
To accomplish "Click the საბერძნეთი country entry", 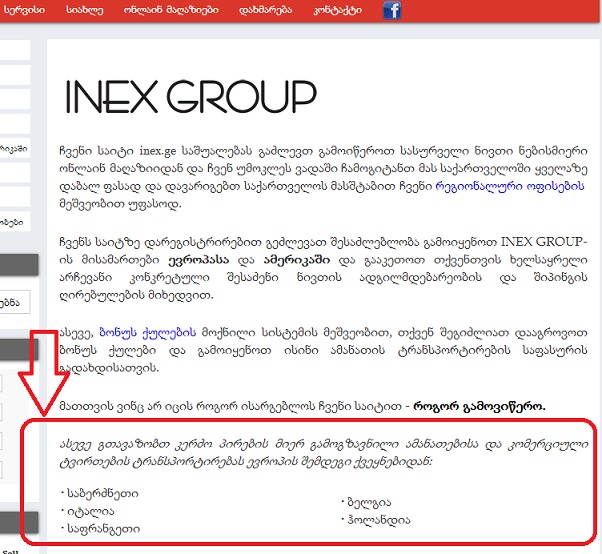I will (x=103, y=493).
